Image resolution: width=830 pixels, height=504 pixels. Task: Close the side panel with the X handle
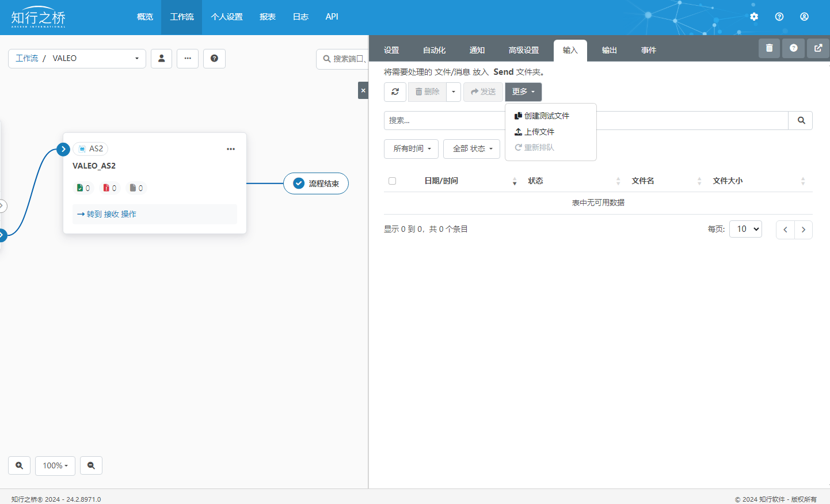point(363,90)
